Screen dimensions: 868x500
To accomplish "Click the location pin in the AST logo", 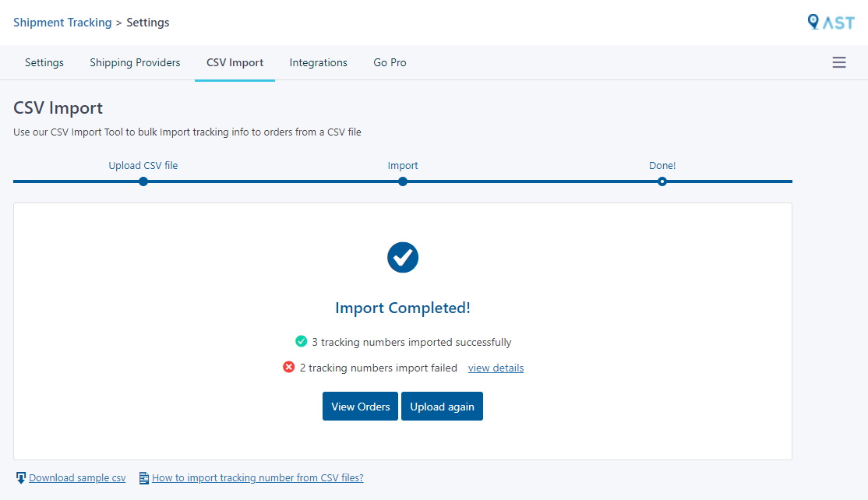I will click(813, 21).
